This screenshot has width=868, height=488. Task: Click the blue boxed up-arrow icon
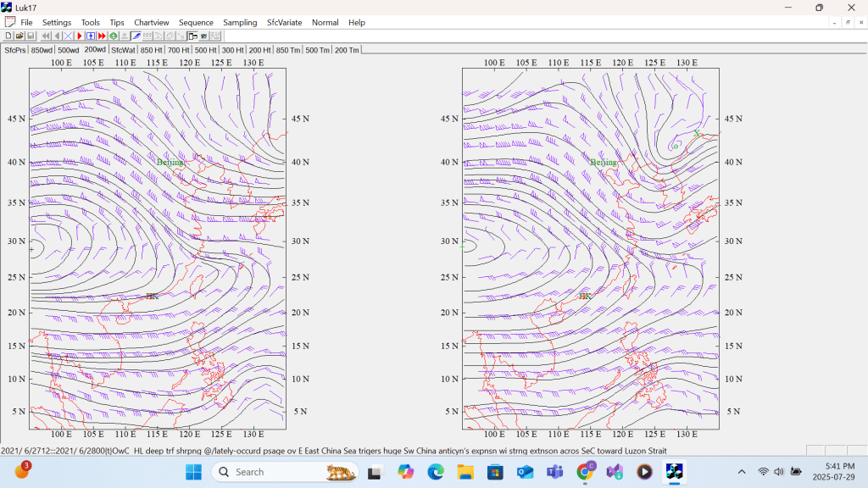tap(91, 36)
